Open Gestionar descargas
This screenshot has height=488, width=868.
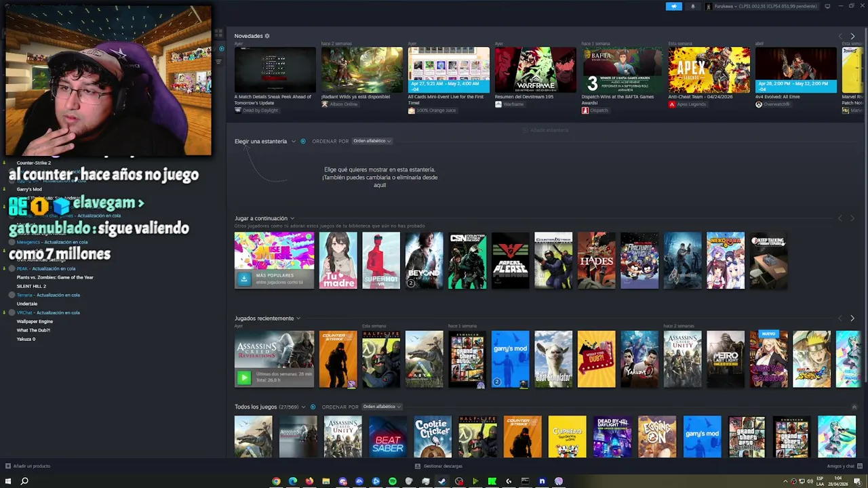pos(439,466)
